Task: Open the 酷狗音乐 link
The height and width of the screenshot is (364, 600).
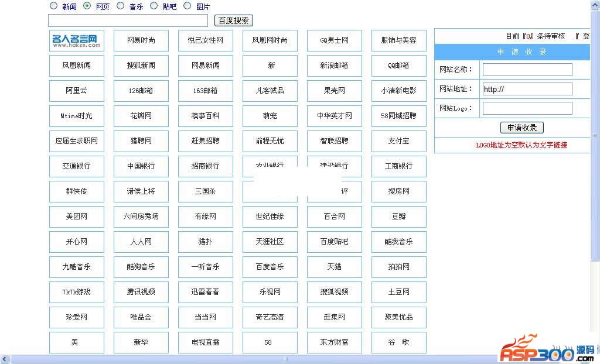Action: coord(141,267)
